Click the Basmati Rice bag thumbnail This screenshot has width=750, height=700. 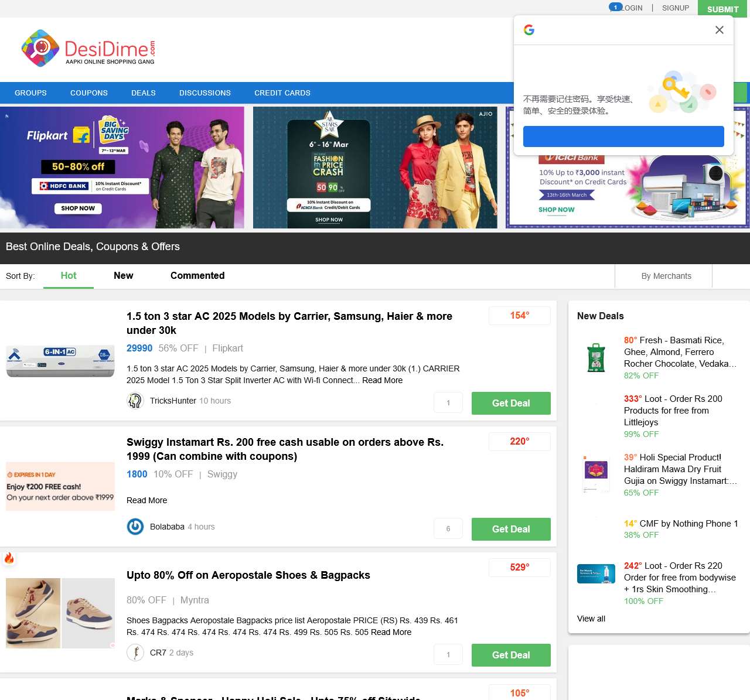pyautogui.click(x=596, y=357)
